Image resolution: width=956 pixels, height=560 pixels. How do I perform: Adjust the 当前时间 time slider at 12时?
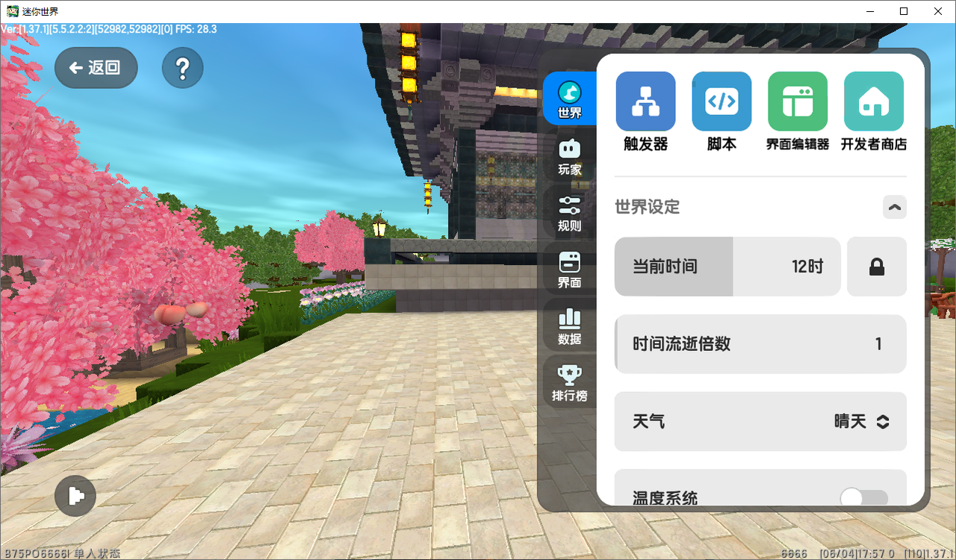click(727, 267)
